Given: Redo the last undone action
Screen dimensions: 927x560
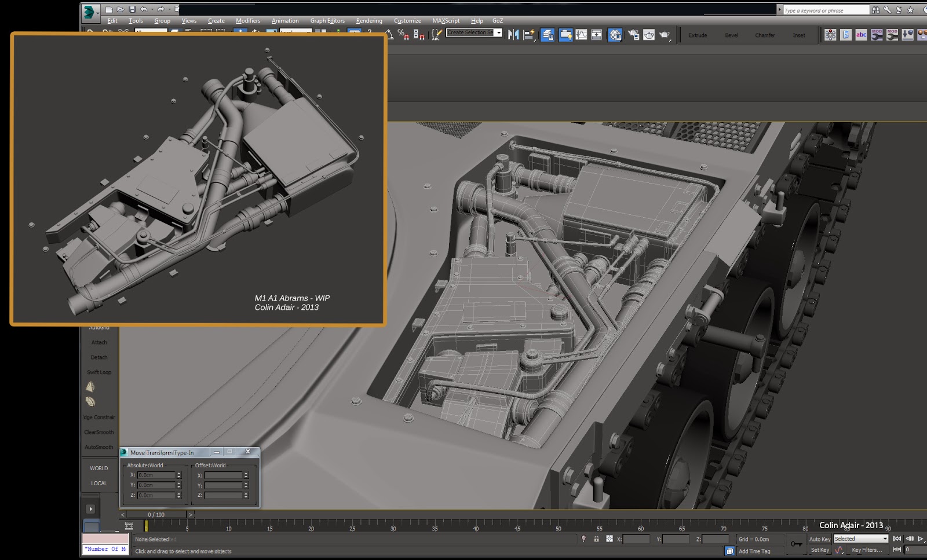Looking at the screenshot, I should 160,10.
